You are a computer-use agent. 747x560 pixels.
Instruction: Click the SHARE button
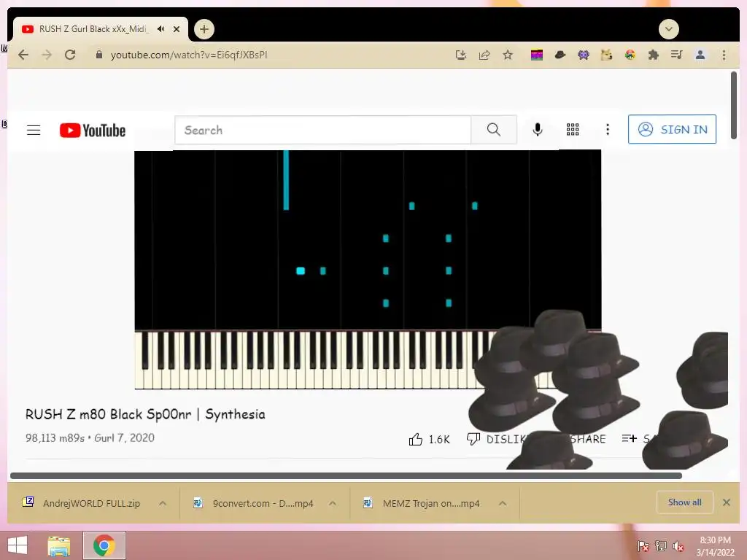(x=587, y=439)
